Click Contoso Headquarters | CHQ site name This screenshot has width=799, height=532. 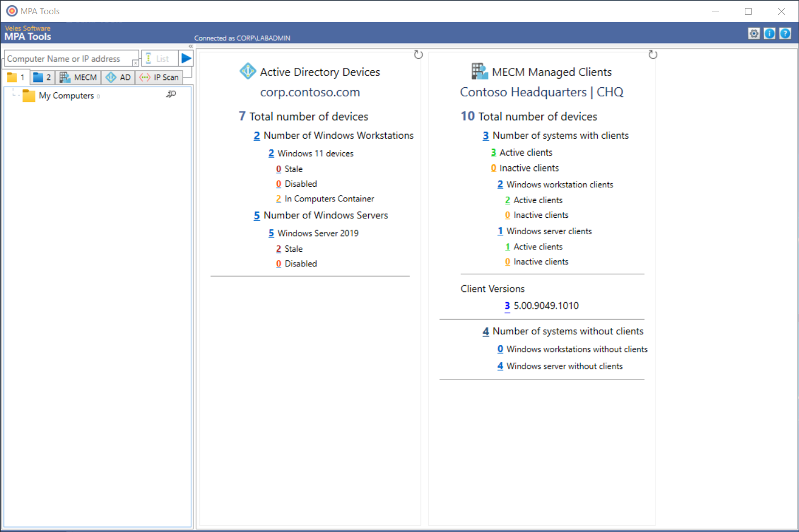click(541, 92)
